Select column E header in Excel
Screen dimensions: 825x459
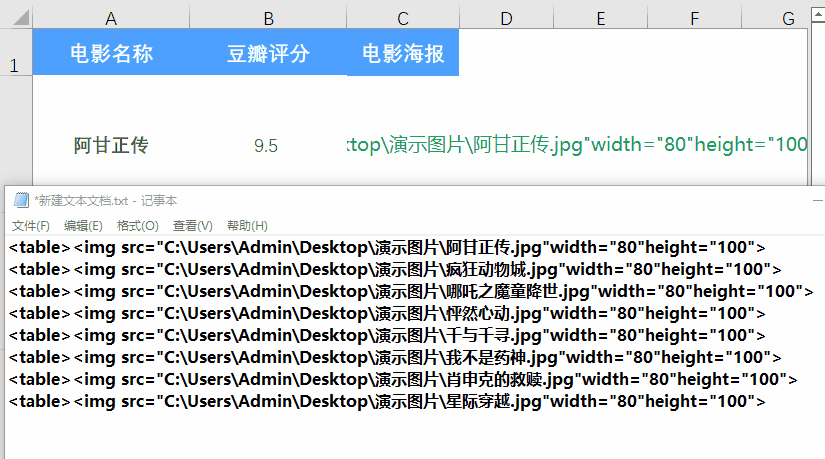coord(600,18)
